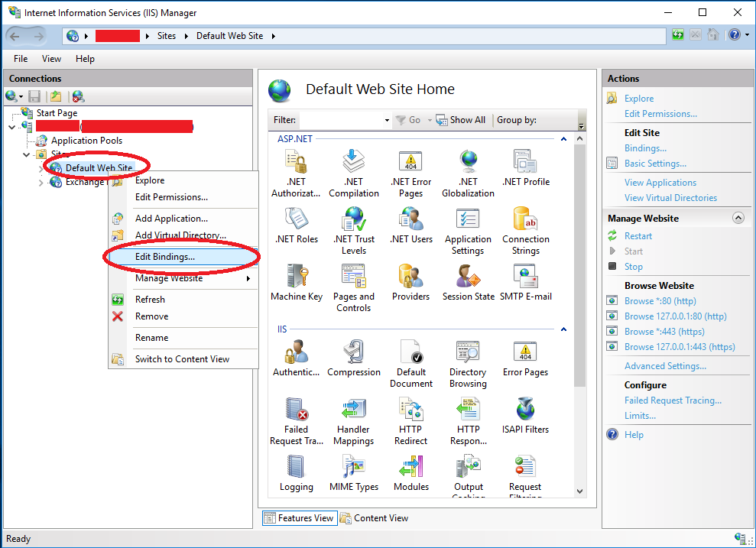Select Switch to Content View menu item
The image size is (756, 548).
pyautogui.click(x=183, y=359)
